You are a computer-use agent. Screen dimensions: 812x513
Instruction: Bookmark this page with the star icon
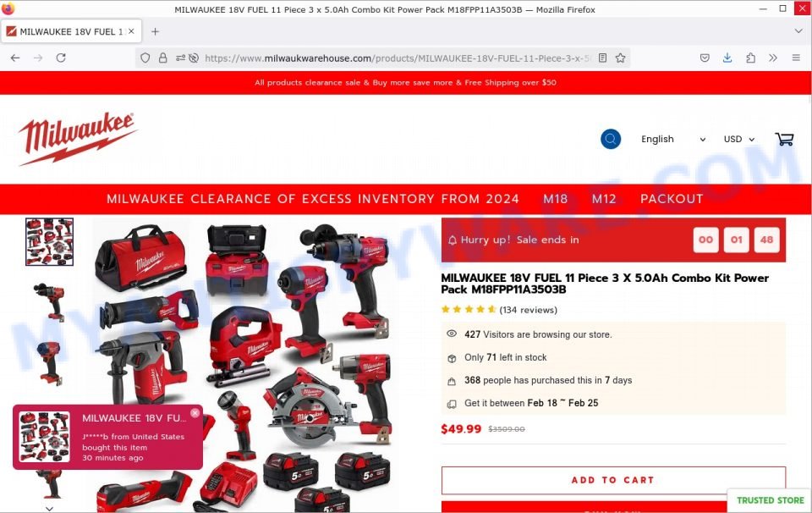tap(620, 58)
